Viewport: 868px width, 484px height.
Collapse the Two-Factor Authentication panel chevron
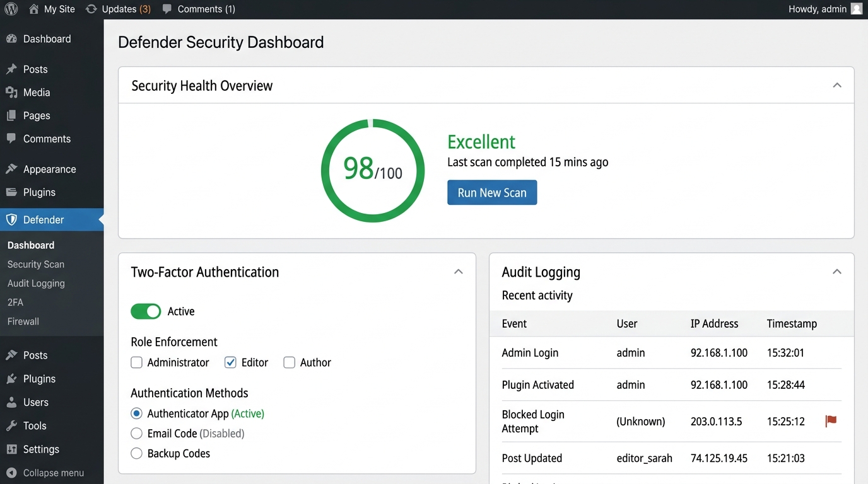[x=459, y=272]
